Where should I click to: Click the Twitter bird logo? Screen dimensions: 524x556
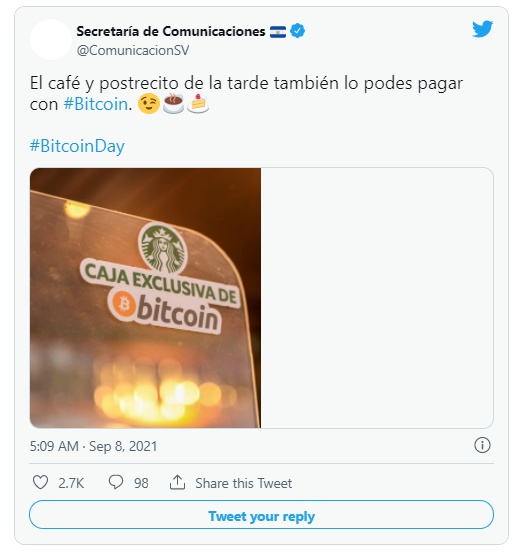pyautogui.click(x=482, y=29)
